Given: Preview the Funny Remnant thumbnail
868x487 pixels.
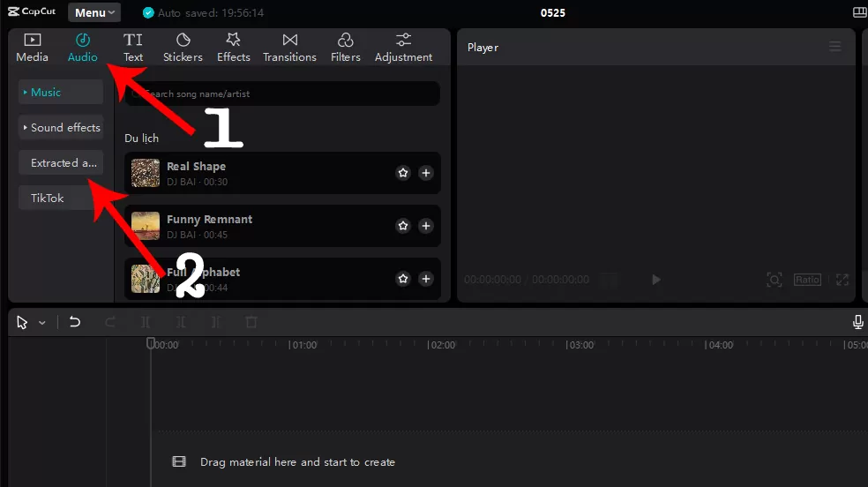Looking at the screenshot, I should coord(146,226).
